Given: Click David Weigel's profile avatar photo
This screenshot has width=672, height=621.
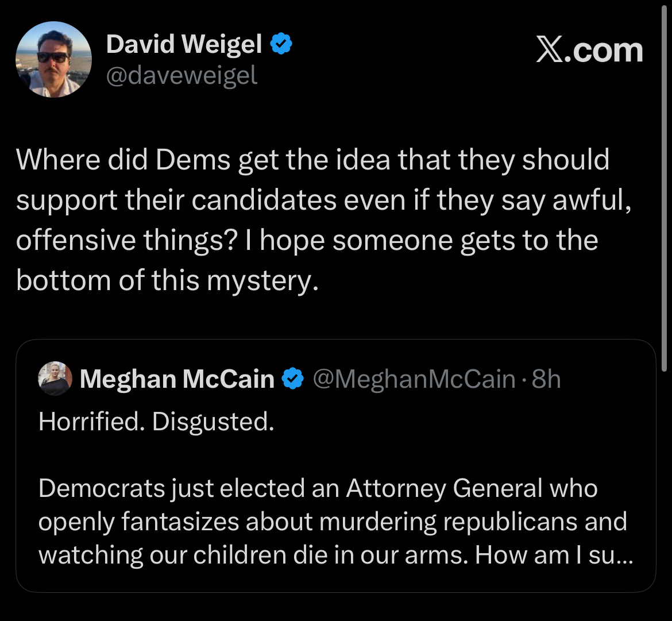Looking at the screenshot, I should click(53, 60).
